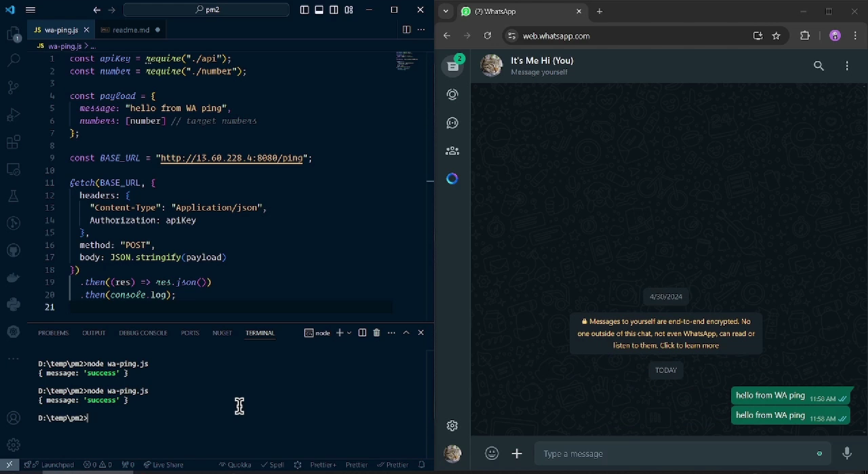This screenshot has width=868, height=474.
Task: Close the wa-ping.js tab
Action: pyautogui.click(x=86, y=30)
